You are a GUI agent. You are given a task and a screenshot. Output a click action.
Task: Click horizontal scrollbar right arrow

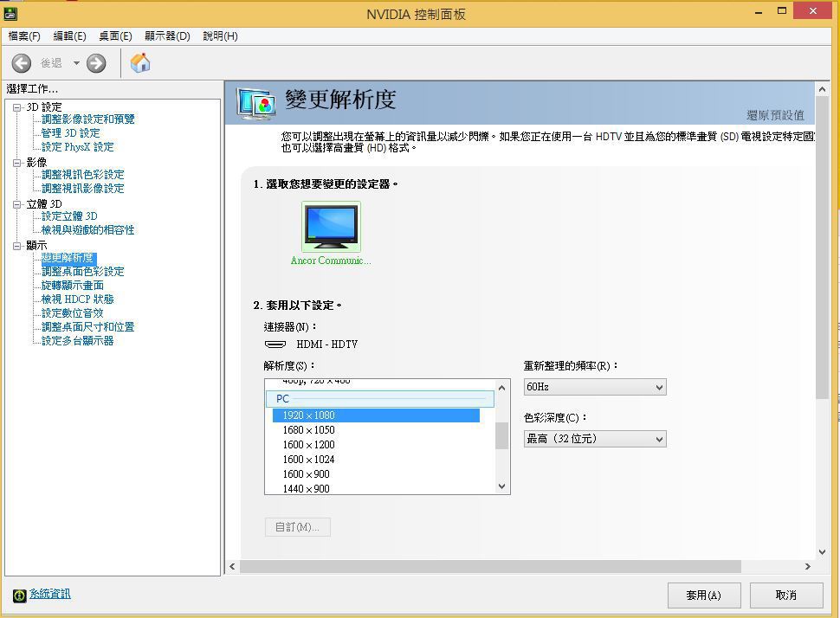tap(808, 567)
